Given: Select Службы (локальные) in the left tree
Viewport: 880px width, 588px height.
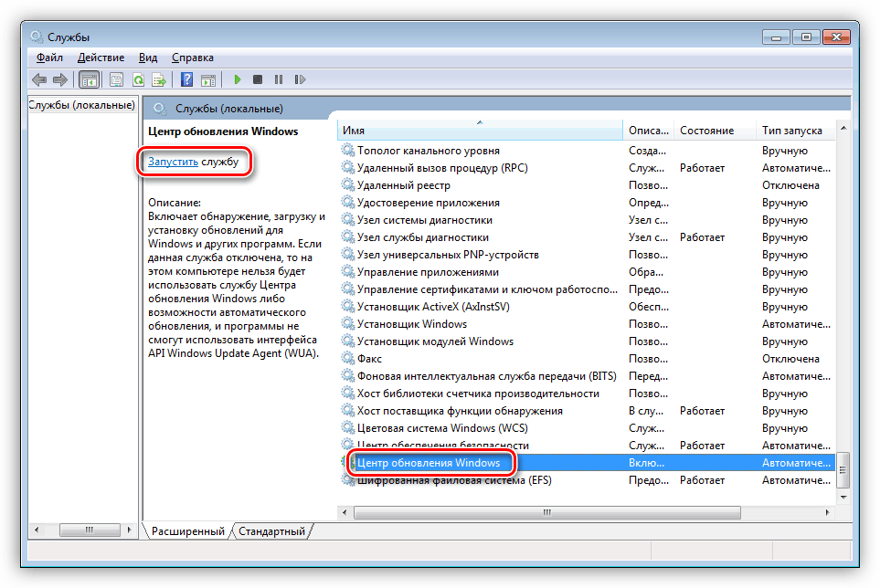Looking at the screenshot, I should [x=82, y=105].
